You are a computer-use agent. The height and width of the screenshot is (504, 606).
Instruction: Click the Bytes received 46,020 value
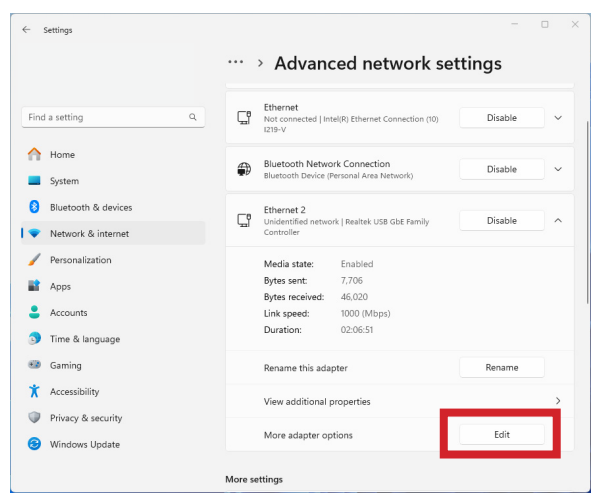[x=354, y=297]
